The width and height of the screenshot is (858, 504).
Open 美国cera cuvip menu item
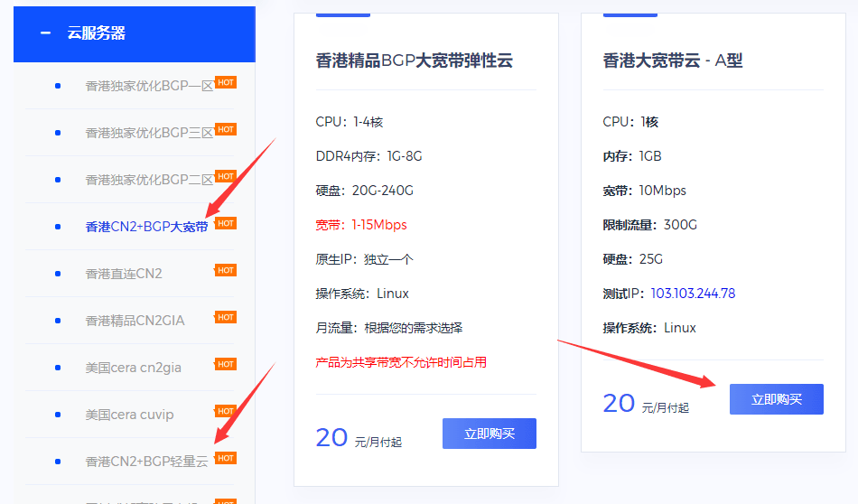(129, 415)
